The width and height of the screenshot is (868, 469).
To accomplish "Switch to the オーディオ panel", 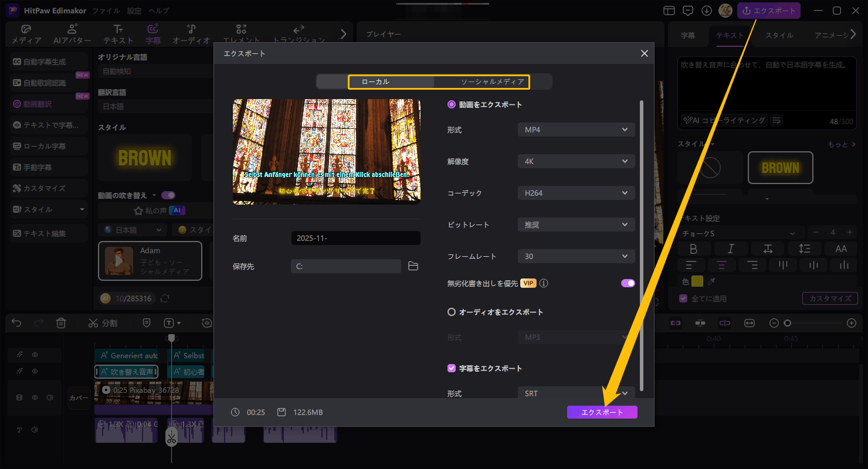I will (x=192, y=33).
